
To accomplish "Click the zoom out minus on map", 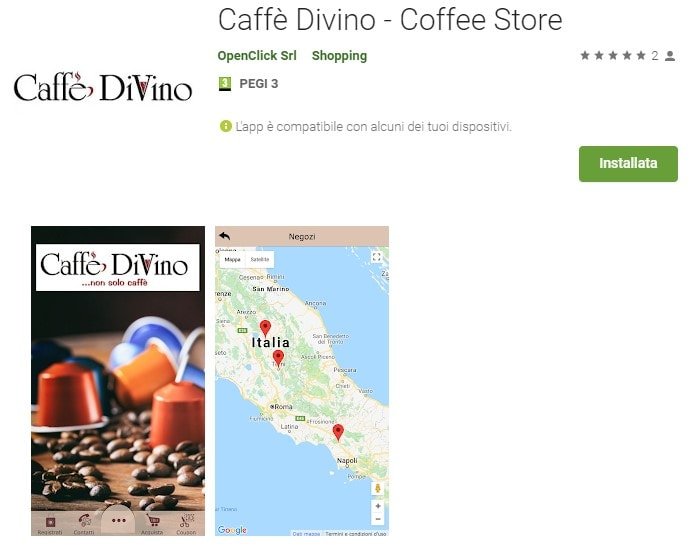I will point(378,519).
